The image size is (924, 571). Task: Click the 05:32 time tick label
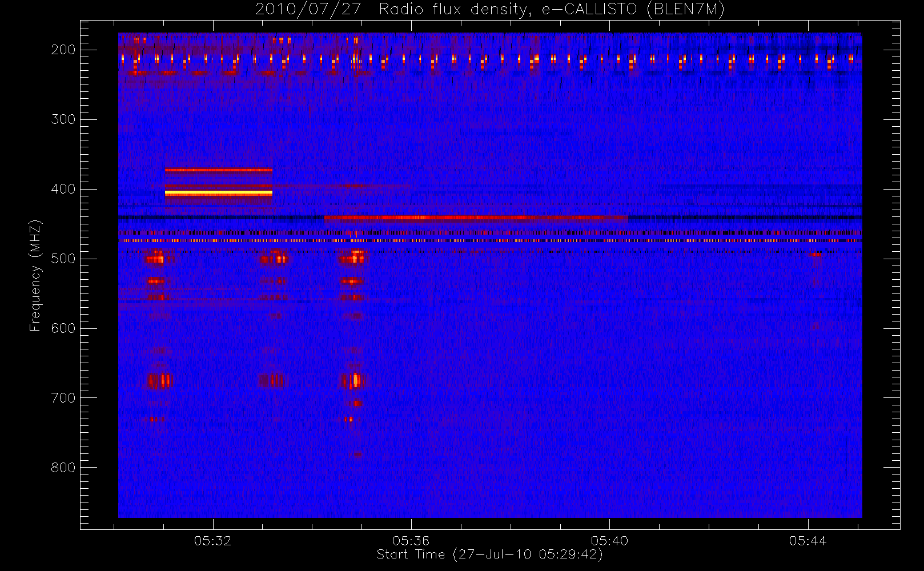[x=212, y=541]
